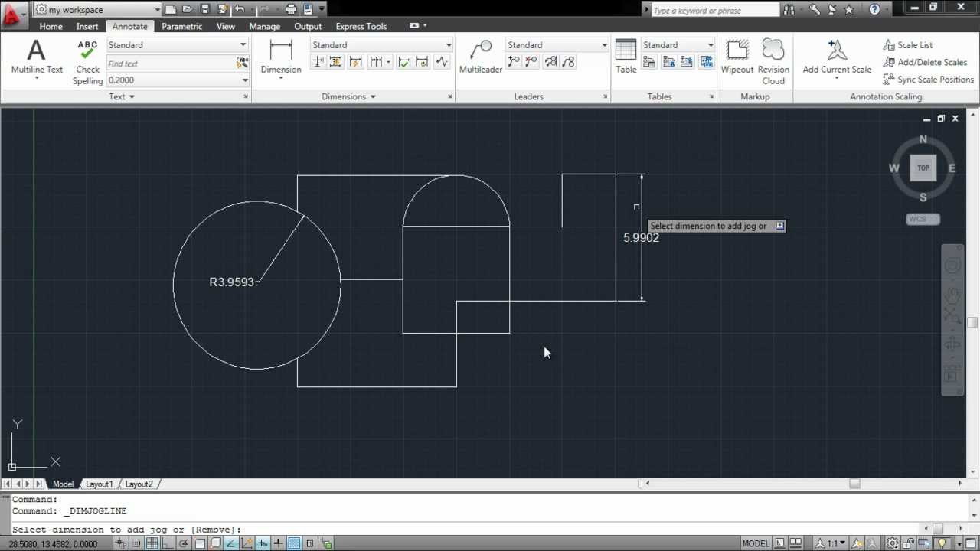The image size is (980, 551).
Task: Click the Multiline Text tool
Action: [37, 59]
